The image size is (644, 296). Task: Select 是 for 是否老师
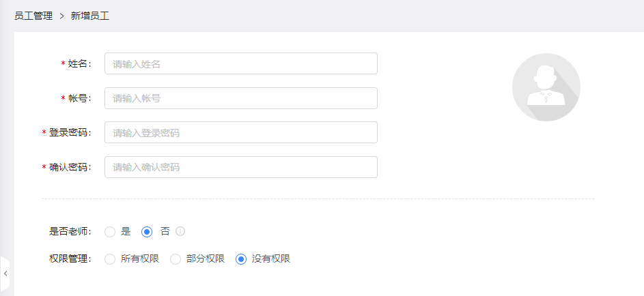pos(110,232)
